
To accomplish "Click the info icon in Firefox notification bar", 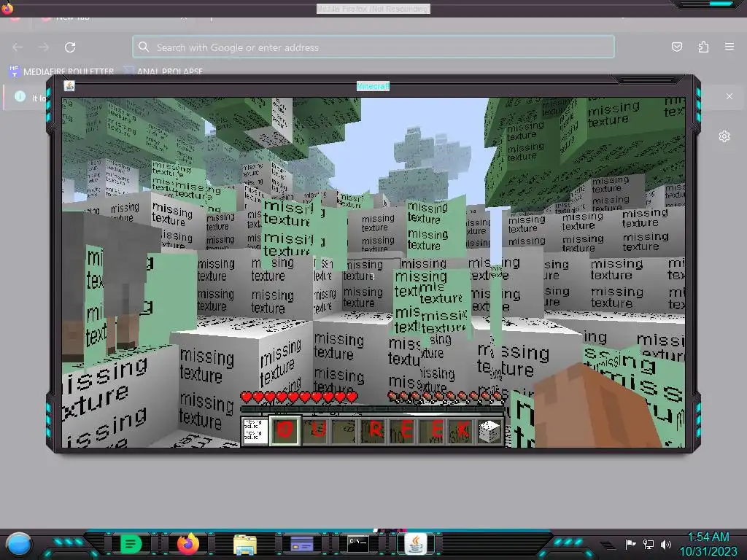I will (20, 96).
